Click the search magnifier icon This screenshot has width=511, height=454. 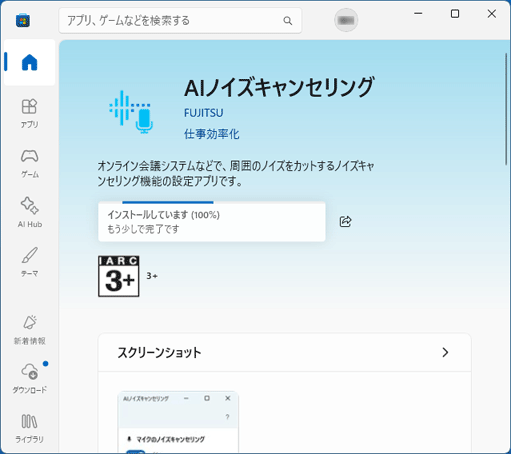click(287, 21)
